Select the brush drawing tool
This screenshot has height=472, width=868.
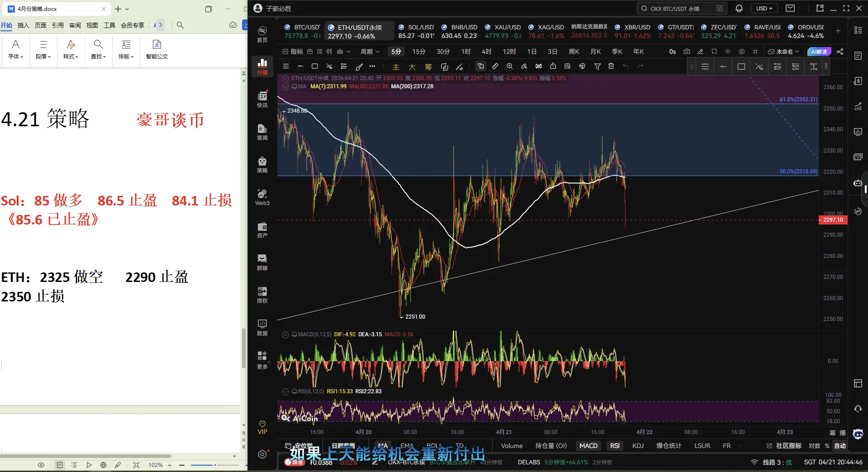pyautogui.click(x=359, y=67)
